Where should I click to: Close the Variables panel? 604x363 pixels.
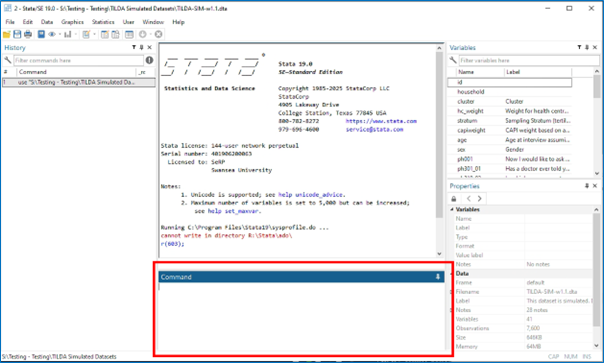click(595, 47)
